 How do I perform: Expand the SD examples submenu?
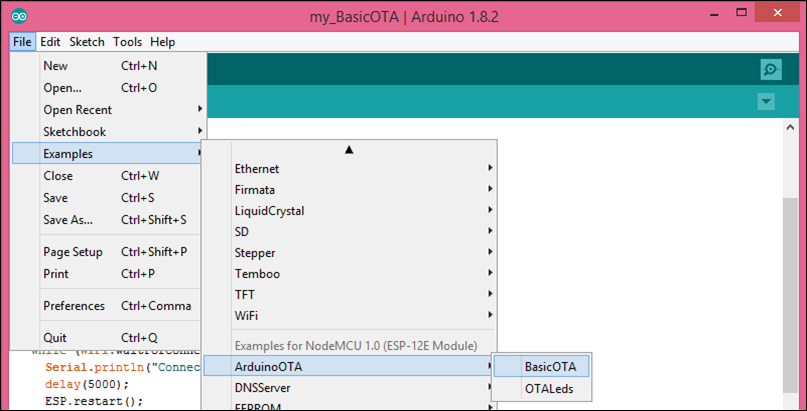point(349,232)
